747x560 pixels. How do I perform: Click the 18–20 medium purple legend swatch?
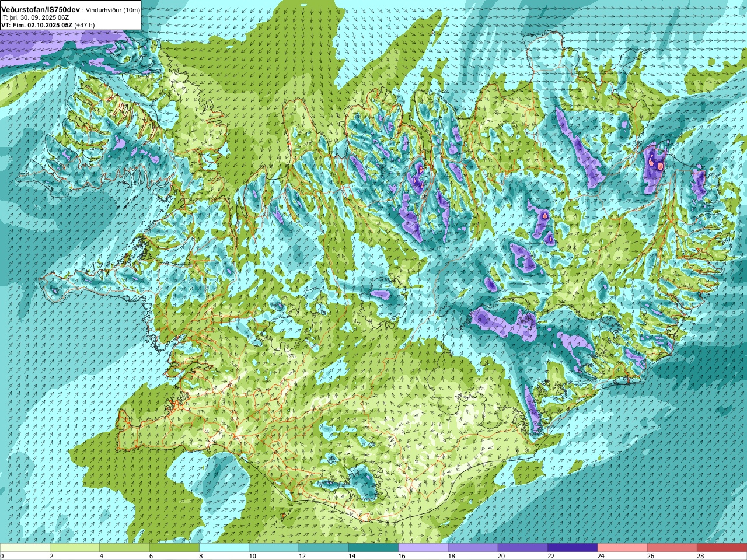(473, 548)
